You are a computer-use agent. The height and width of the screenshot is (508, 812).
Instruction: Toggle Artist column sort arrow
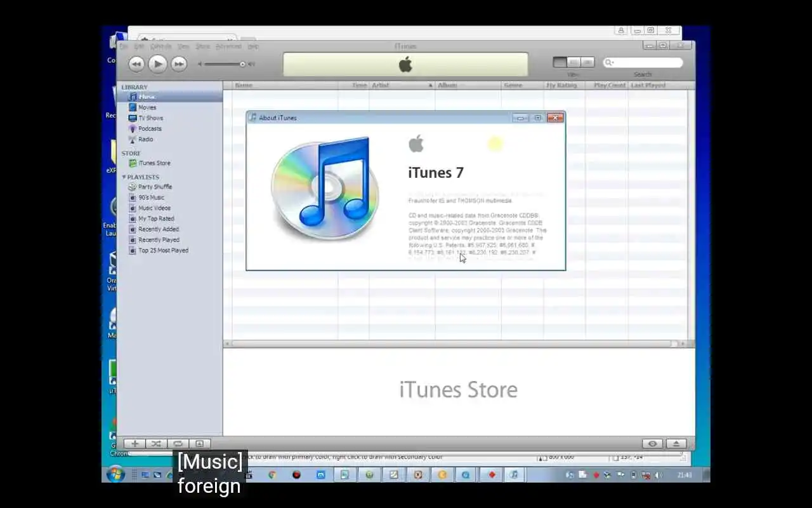point(430,85)
